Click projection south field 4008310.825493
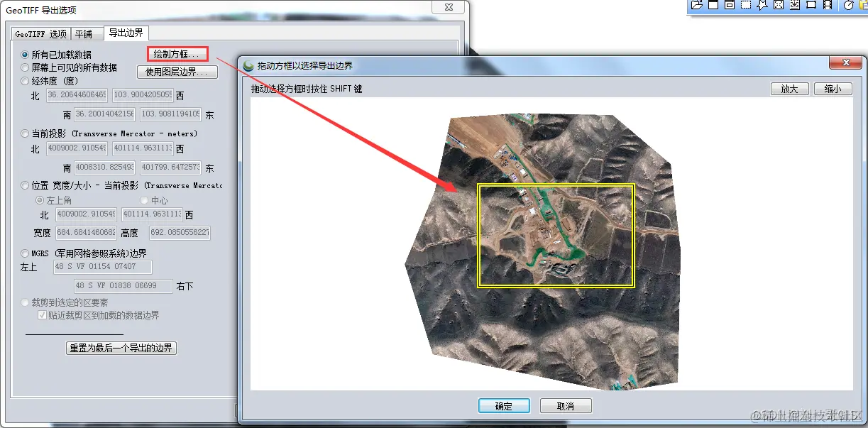The height and width of the screenshot is (428, 868). point(104,168)
